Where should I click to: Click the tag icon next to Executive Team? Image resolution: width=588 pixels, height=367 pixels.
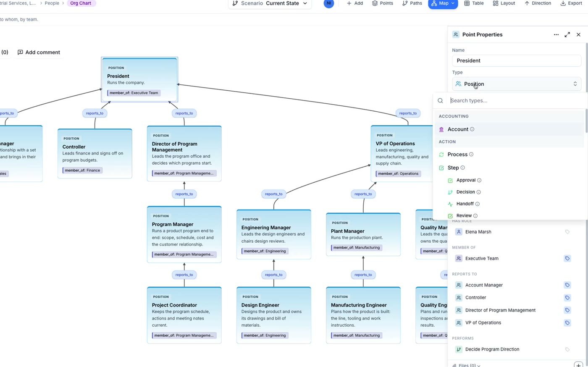[x=567, y=259]
